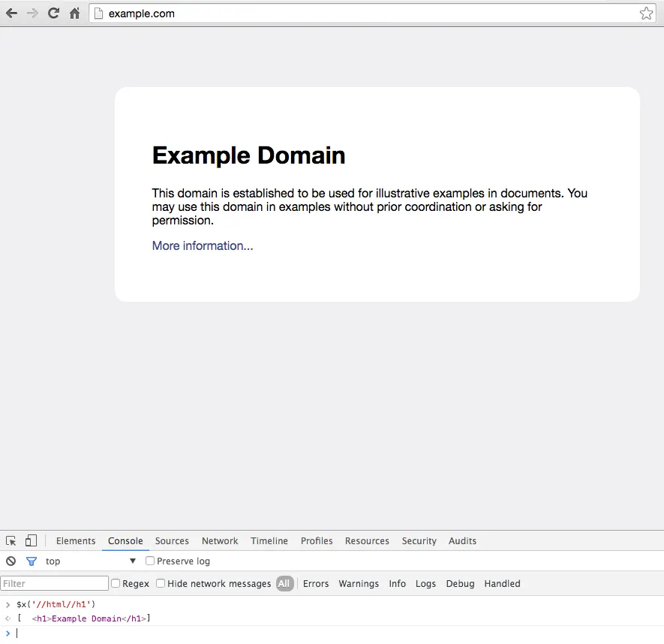Select the All log level filter
This screenshot has width=664, height=644.
(x=284, y=583)
